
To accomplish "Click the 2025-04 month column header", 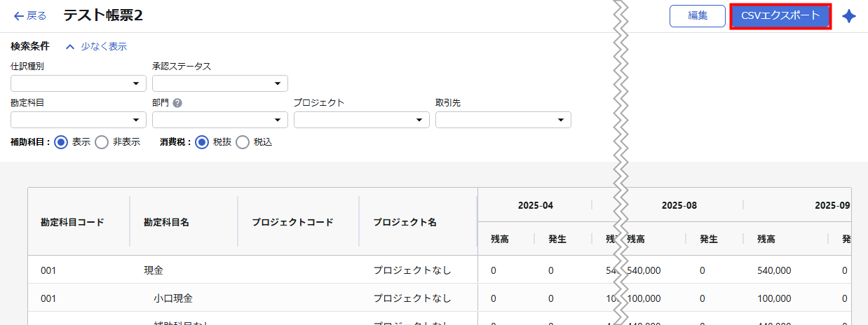I will [x=536, y=206].
